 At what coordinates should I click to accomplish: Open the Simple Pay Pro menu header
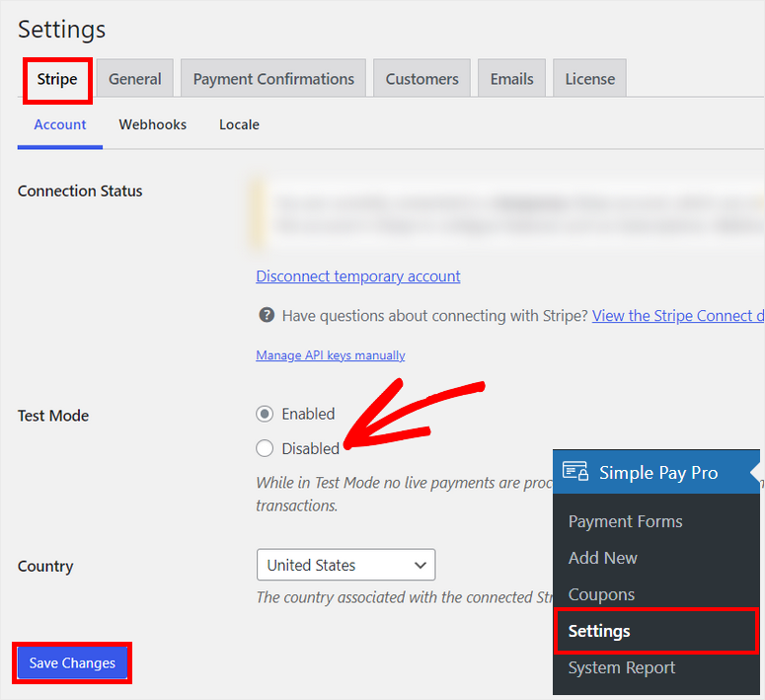[x=656, y=472]
